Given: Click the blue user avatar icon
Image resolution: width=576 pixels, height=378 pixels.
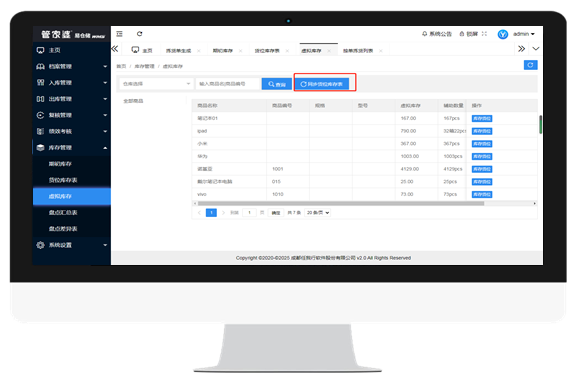Looking at the screenshot, I should click(x=503, y=34).
